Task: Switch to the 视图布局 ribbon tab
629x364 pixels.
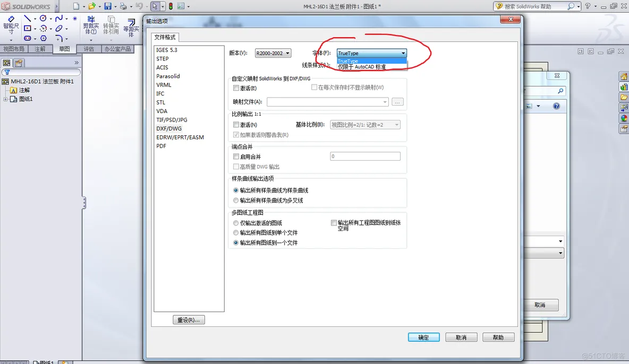Action: point(14,49)
